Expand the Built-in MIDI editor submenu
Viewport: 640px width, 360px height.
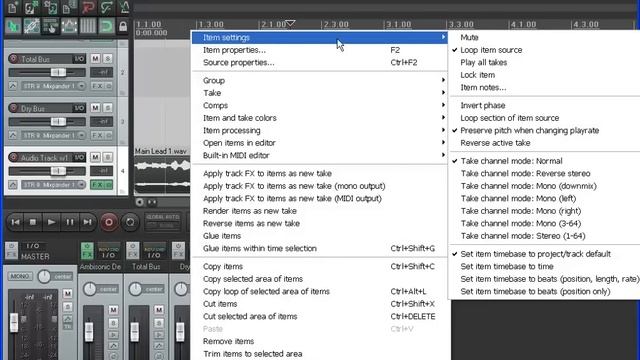(x=320, y=156)
